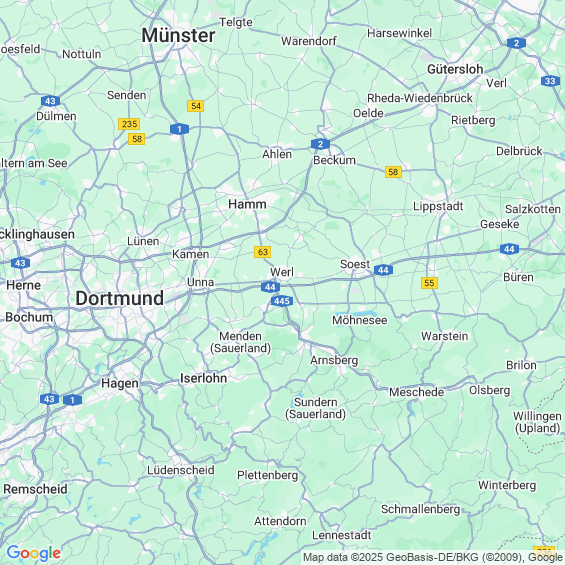565x565 pixels.
Task: Click the A445 highway shield near Werl
Action: coord(281,301)
